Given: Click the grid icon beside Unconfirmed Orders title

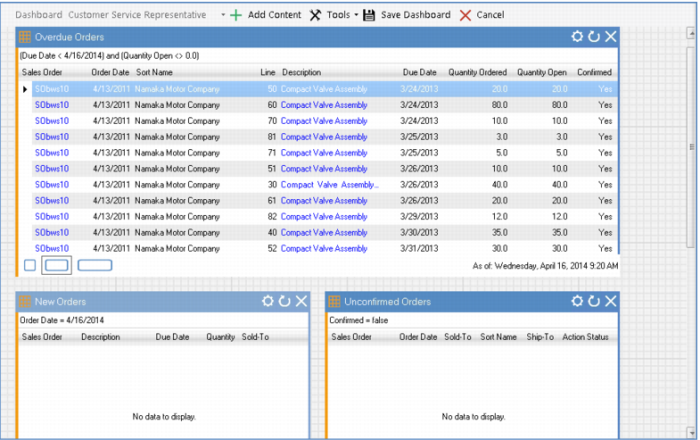Looking at the screenshot, I should [334, 302].
